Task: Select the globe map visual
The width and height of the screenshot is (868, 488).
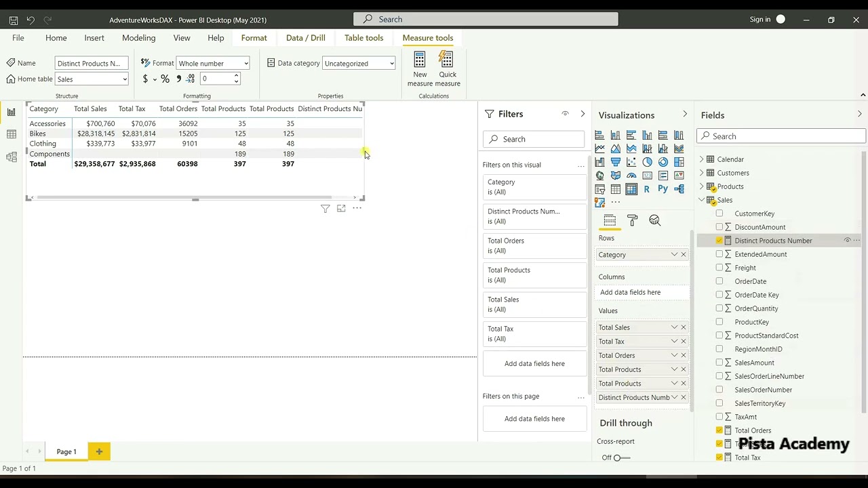Action: (x=599, y=176)
